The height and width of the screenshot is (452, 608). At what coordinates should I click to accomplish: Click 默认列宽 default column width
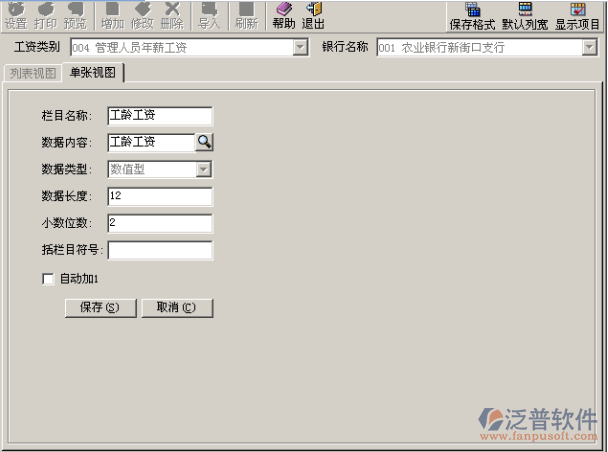[x=525, y=16]
